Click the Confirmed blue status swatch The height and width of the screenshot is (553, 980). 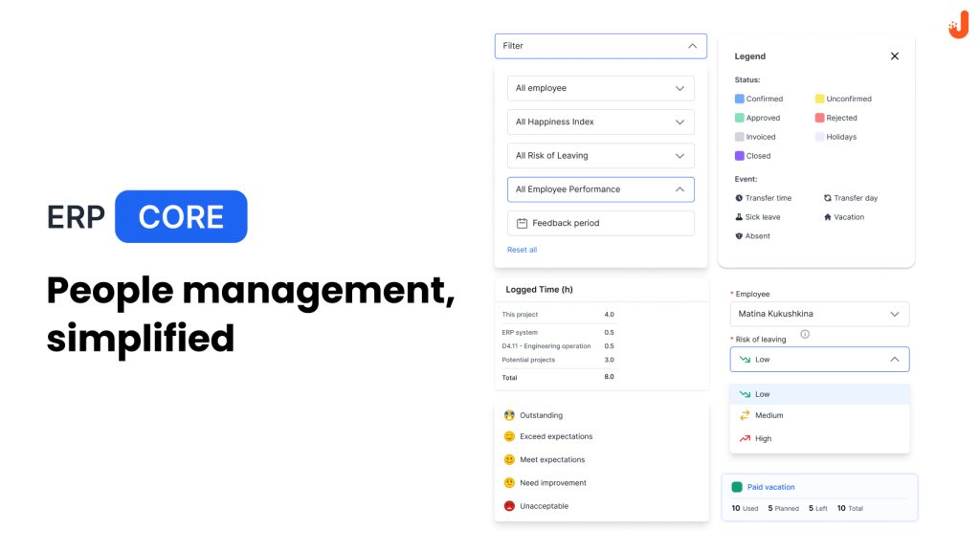tap(740, 99)
